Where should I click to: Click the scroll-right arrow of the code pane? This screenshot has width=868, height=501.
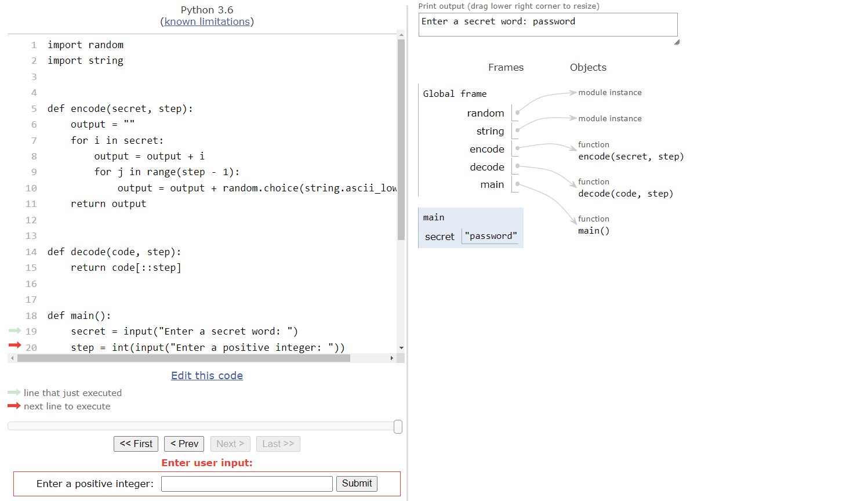[392, 358]
